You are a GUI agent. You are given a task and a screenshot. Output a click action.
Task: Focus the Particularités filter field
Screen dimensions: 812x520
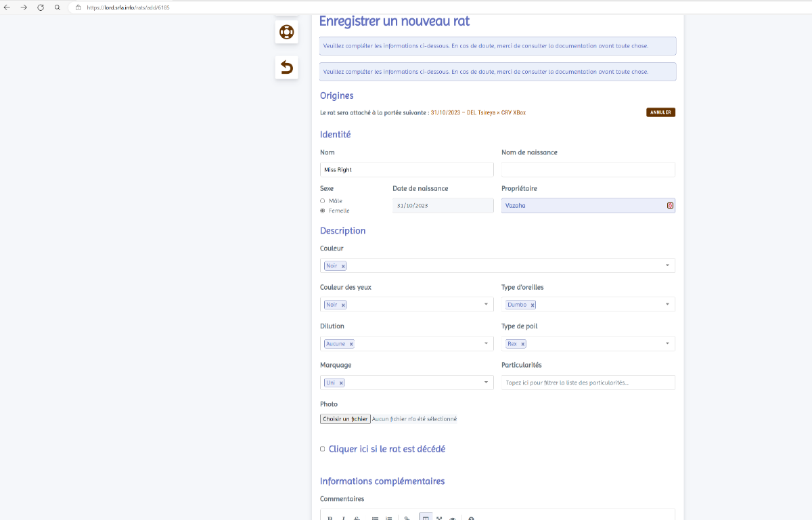point(588,383)
